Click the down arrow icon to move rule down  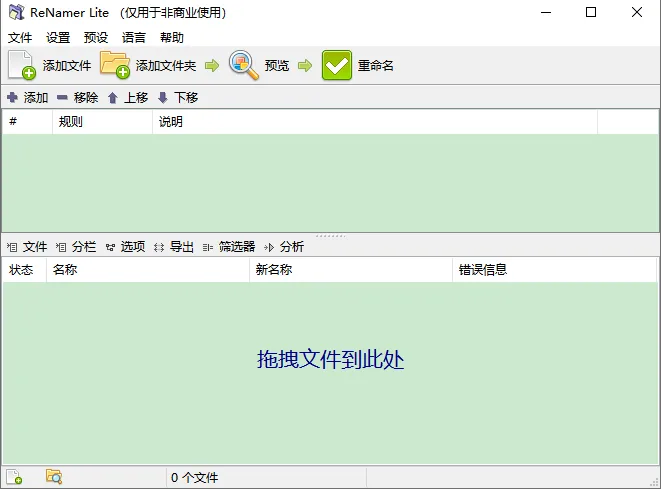[163, 98]
